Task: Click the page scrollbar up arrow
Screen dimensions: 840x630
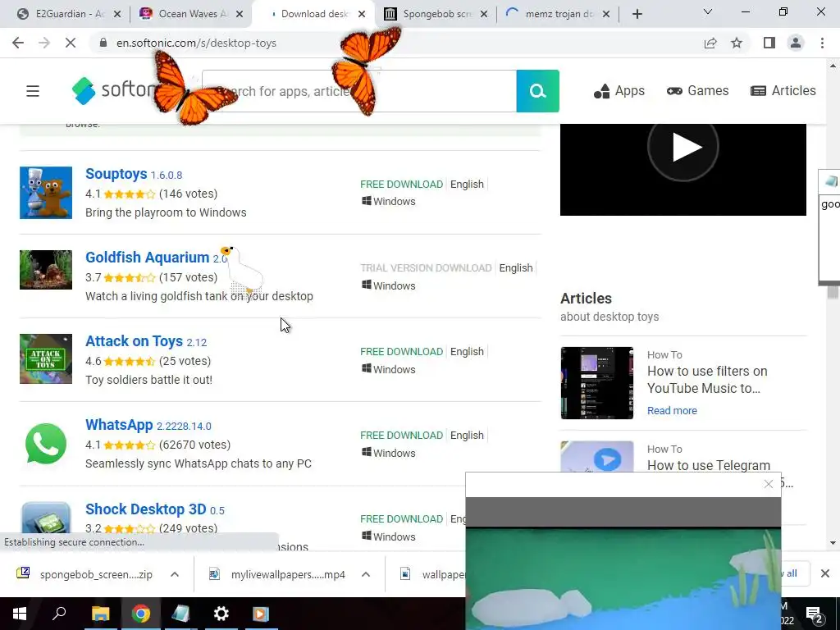Action: pyautogui.click(x=833, y=66)
